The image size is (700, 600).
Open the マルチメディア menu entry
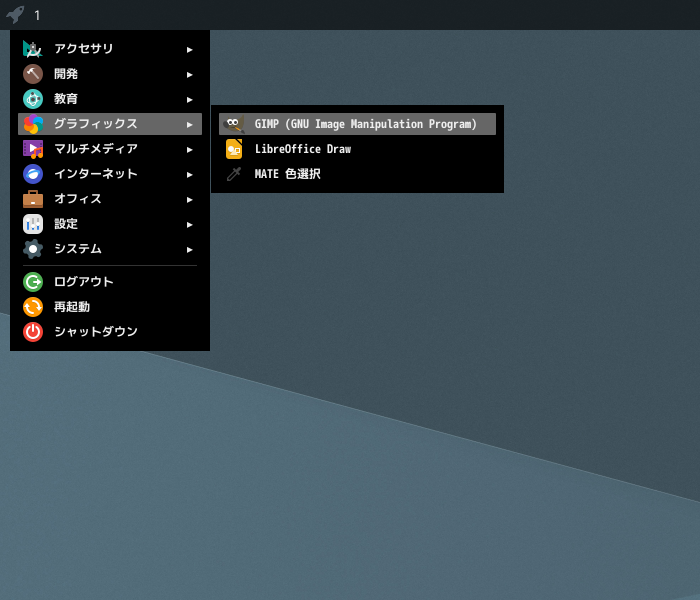[x=110, y=149]
